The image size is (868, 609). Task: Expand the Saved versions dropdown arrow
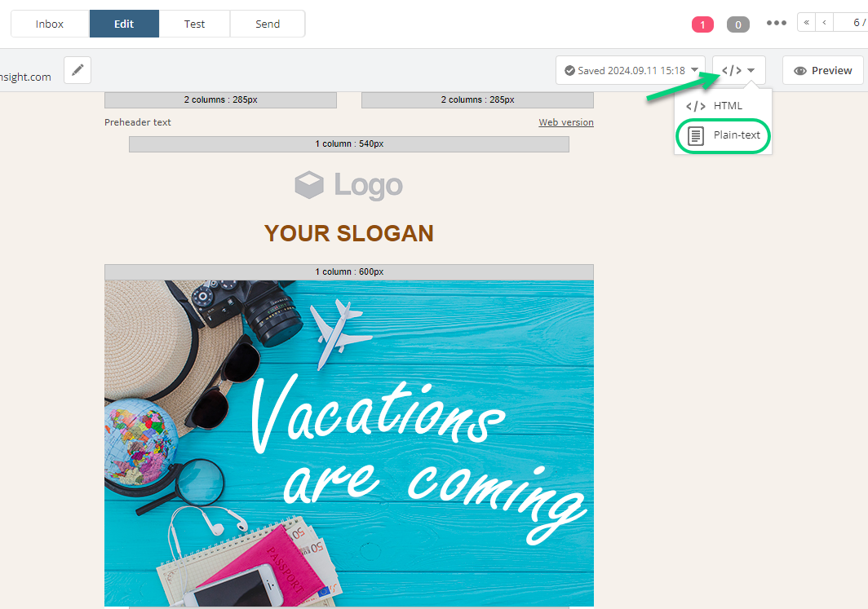[x=694, y=70]
